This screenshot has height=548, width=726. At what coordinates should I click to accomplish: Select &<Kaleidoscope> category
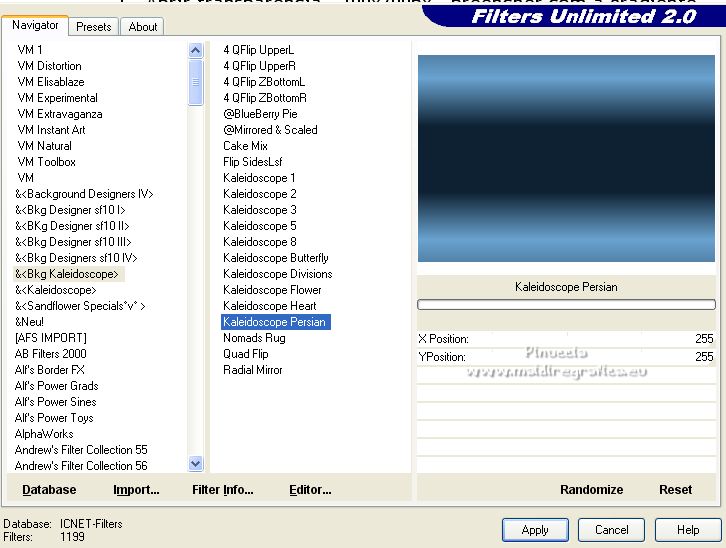click(56, 290)
